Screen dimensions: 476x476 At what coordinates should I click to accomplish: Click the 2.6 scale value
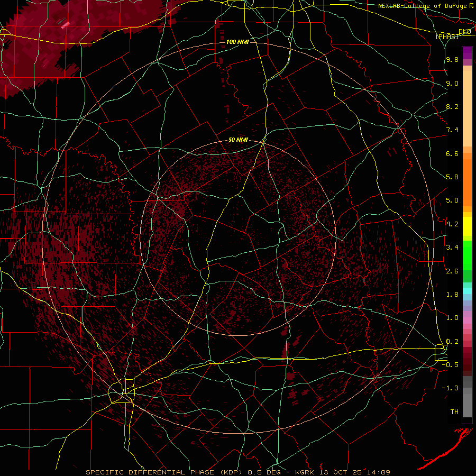click(x=452, y=271)
